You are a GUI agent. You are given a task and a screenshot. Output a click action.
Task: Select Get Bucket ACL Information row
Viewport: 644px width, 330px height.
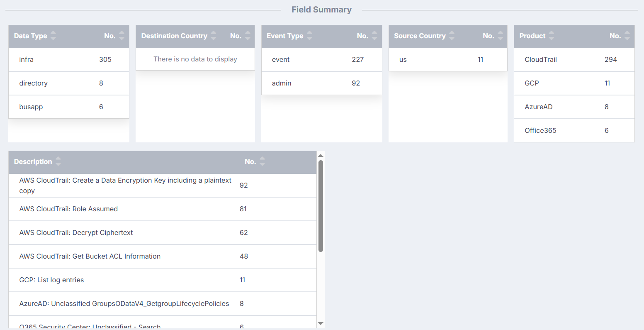pos(163,256)
